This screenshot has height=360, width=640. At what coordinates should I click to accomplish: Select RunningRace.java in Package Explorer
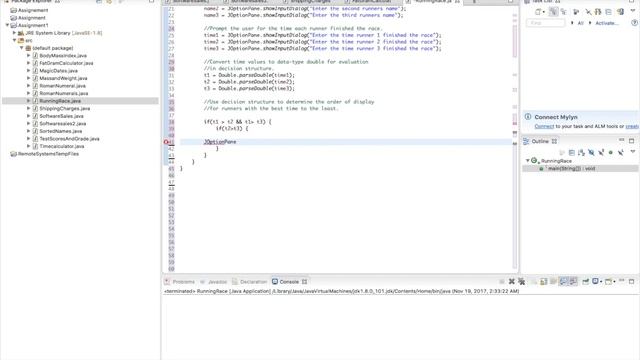coord(60,101)
